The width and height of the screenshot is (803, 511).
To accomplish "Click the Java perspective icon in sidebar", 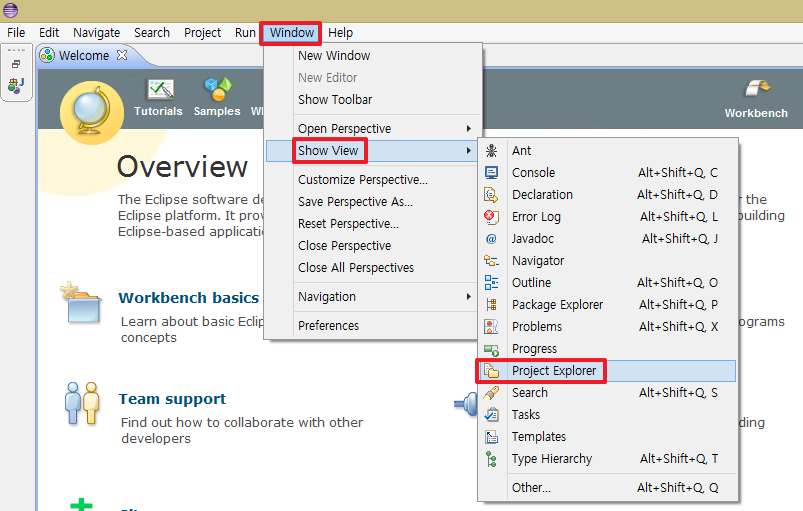I will (16, 85).
